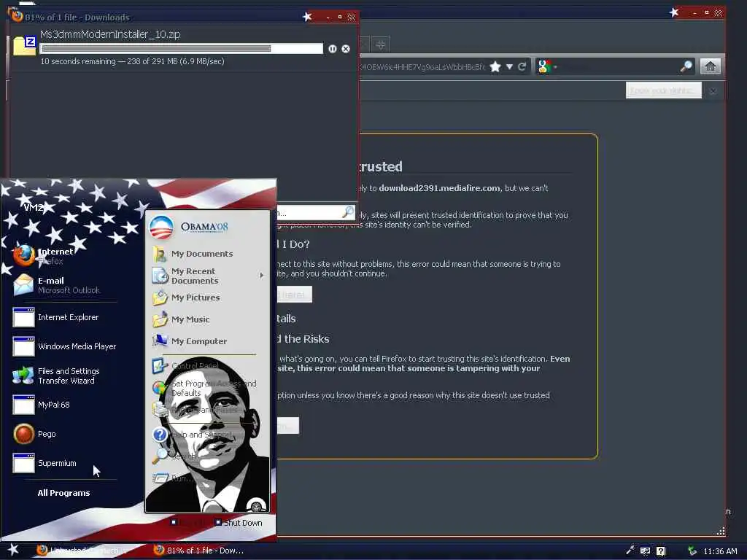Click the 10 seconds remaining status text
Viewport: 747px width, 560px height.
133,61
